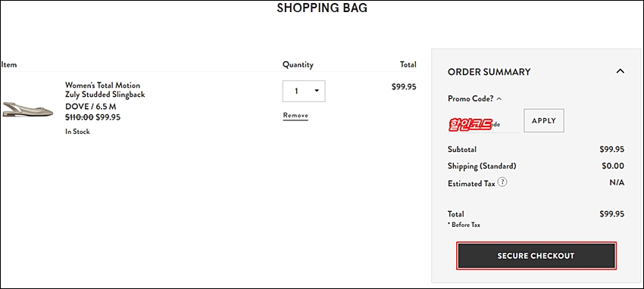Collapse Order Summary with the chevron icon
The image size is (644, 289).
pos(621,71)
